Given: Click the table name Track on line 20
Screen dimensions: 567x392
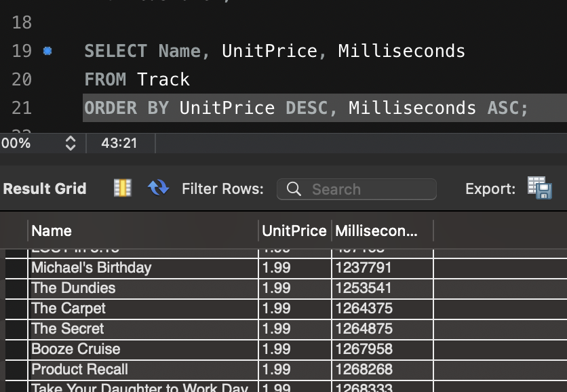Looking at the screenshot, I should (163, 79).
